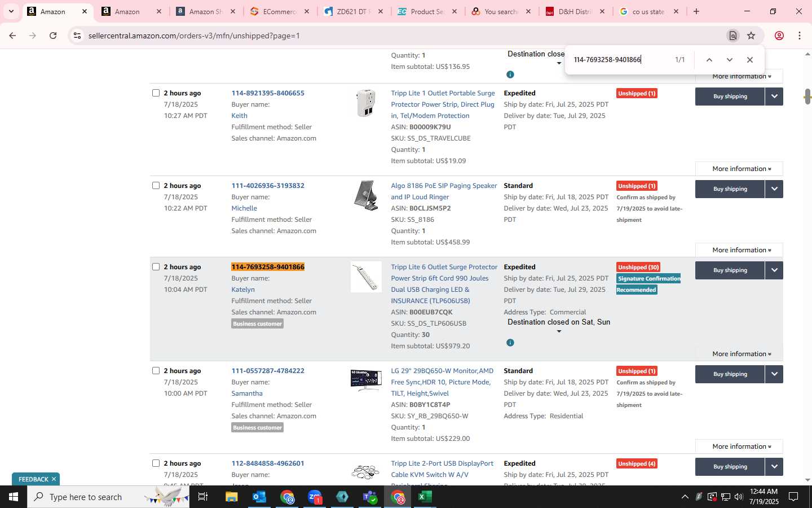
Task: Select checkbox for order 111-4026936-3193832
Action: (x=156, y=185)
